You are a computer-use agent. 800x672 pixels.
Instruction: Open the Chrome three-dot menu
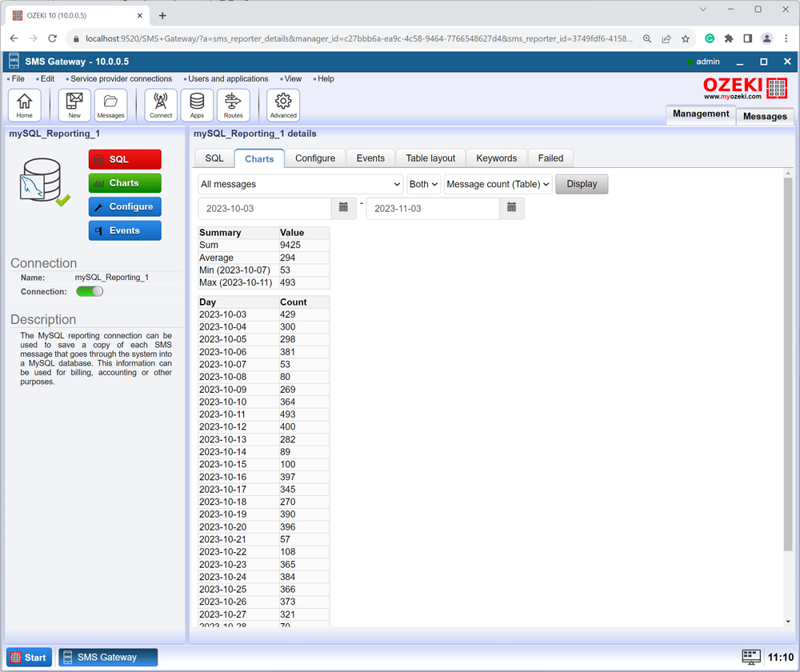tap(786, 38)
